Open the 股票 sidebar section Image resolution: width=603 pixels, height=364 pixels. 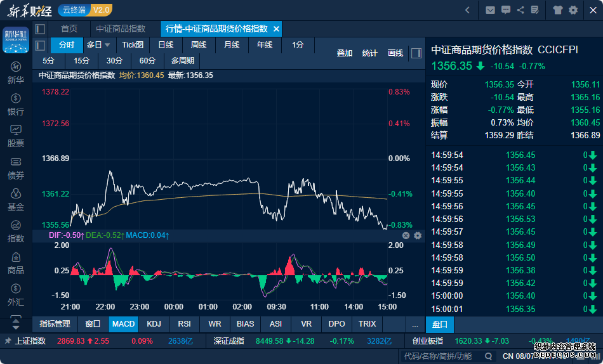[x=16, y=136]
